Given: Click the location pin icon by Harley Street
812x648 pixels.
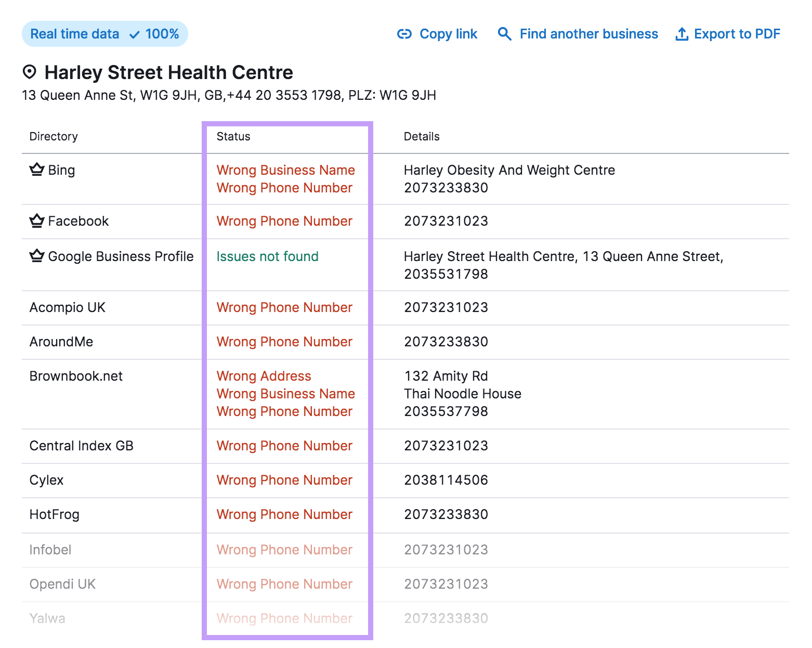Looking at the screenshot, I should [30, 72].
